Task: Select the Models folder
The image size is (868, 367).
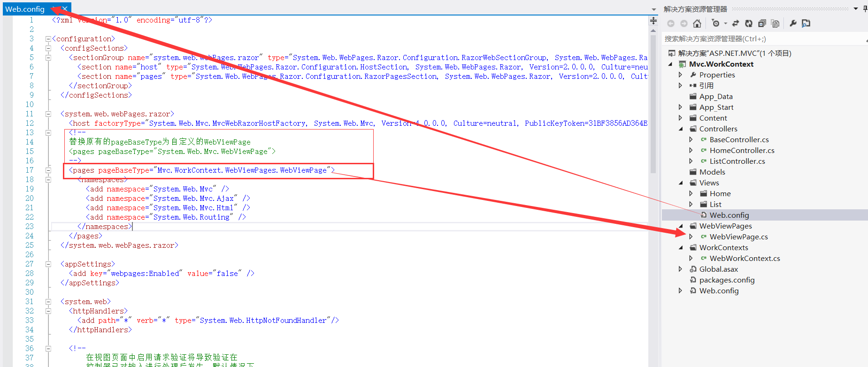Action: (712, 172)
